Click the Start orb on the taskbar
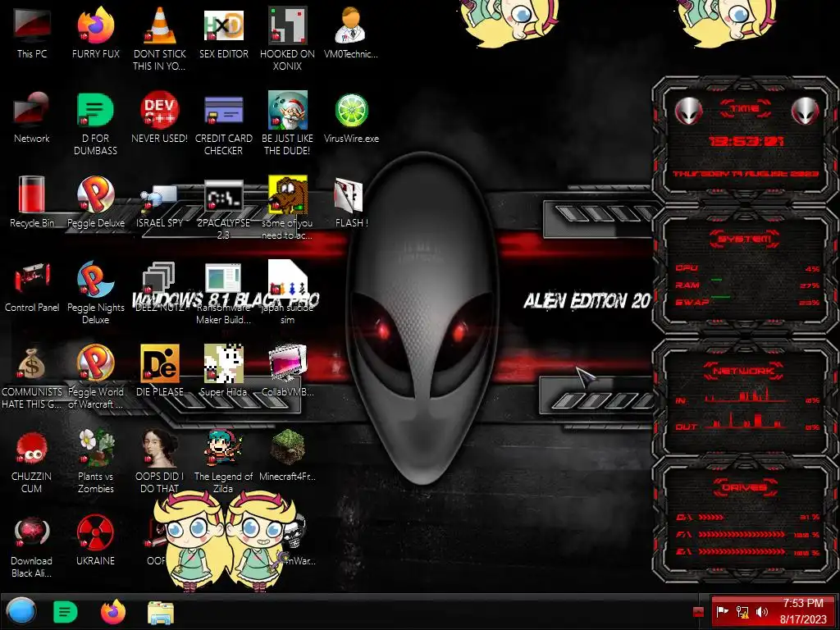Image resolution: width=840 pixels, height=630 pixels. point(21,611)
